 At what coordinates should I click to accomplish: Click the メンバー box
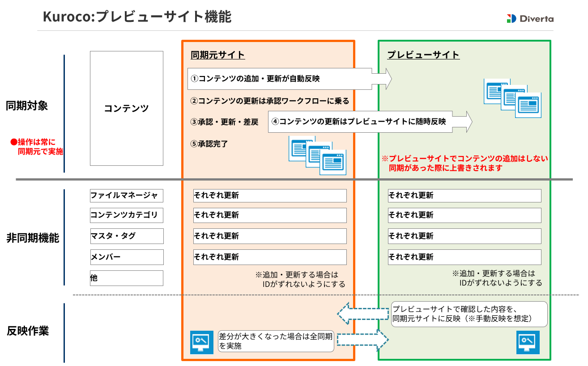[127, 257]
